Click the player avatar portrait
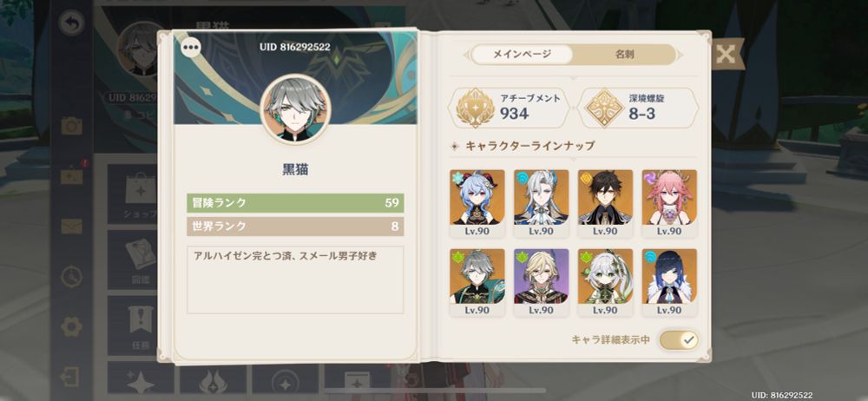The height and width of the screenshot is (401, 868). point(296,109)
